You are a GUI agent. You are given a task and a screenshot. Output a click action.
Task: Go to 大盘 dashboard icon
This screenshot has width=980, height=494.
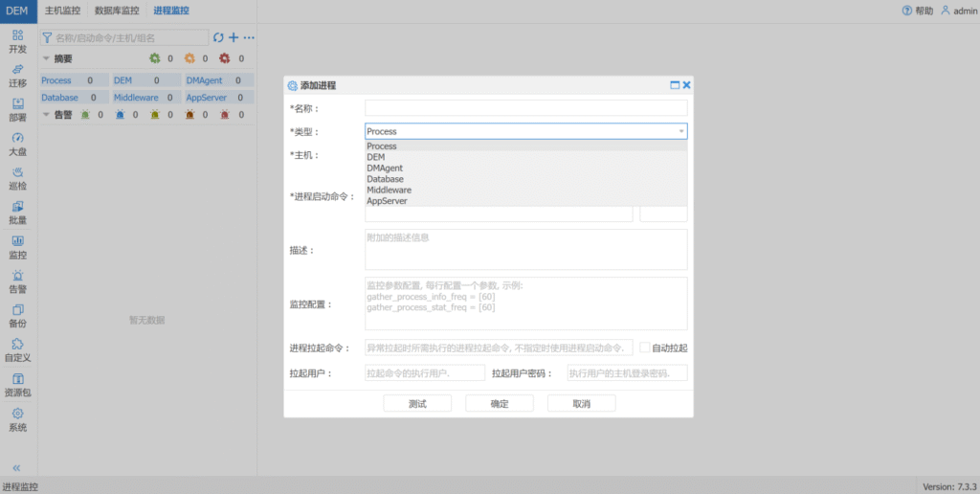17,139
